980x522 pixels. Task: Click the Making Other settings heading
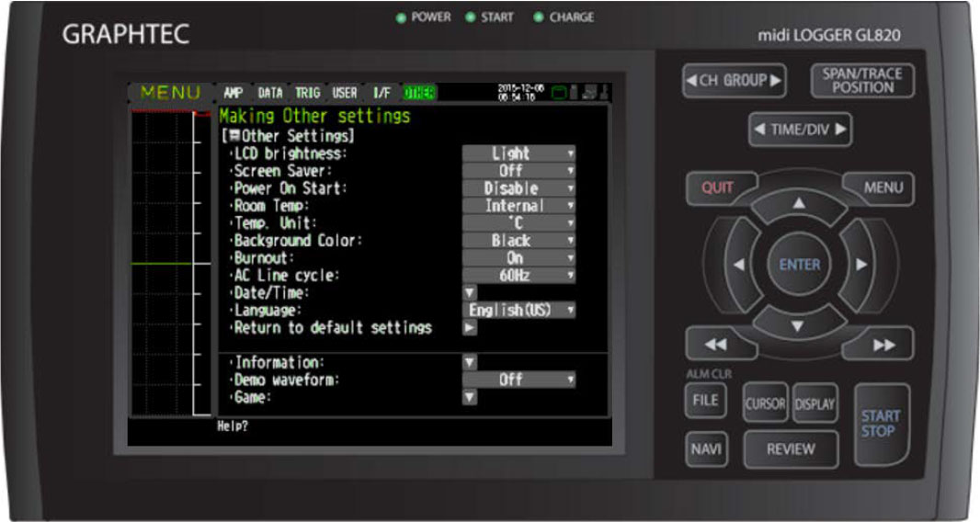(314, 117)
